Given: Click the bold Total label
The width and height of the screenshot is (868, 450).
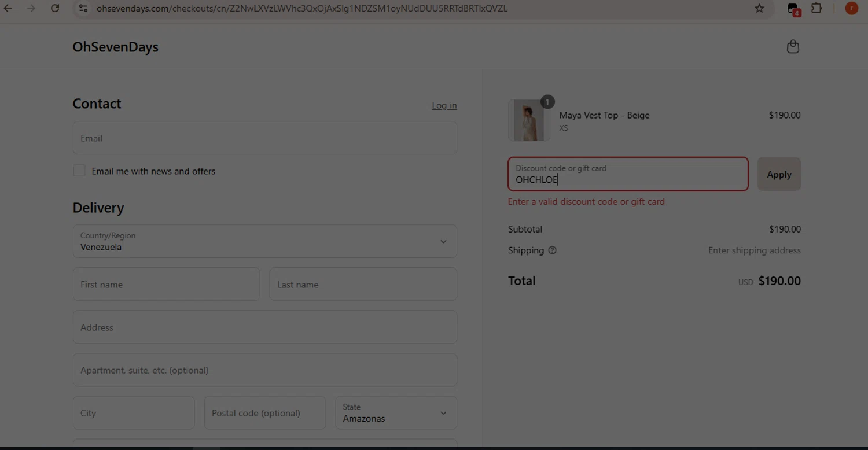Looking at the screenshot, I should (521, 281).
